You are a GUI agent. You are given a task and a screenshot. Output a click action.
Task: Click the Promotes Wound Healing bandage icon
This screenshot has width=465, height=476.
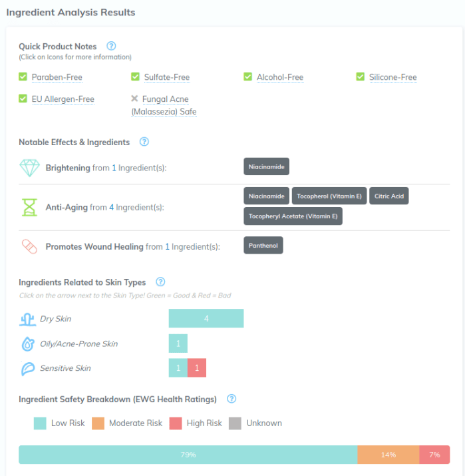29,246
